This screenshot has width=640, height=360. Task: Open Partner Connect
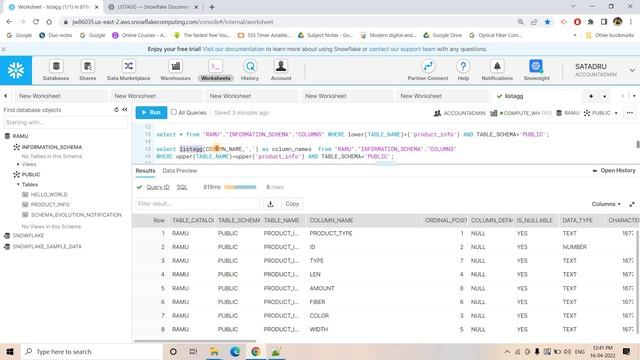coord(428,70)
